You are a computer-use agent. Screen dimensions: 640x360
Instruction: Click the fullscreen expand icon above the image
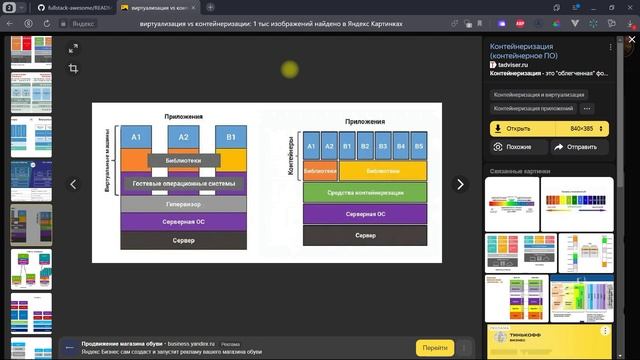(x=73, y=49)
